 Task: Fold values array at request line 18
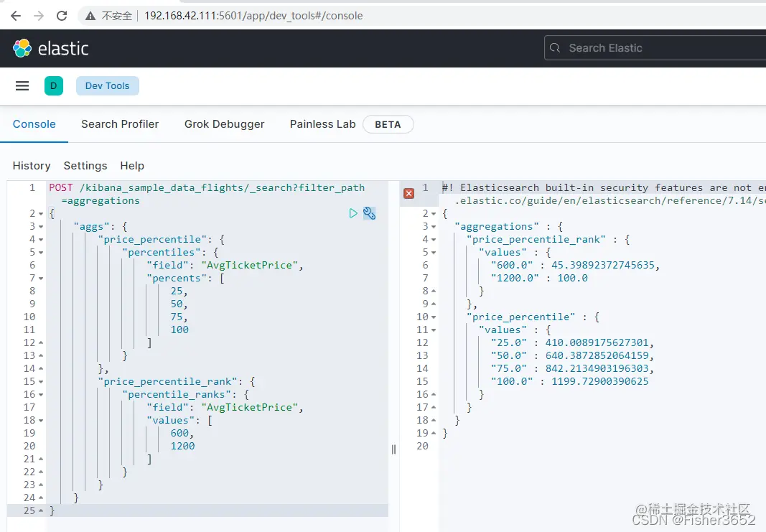coord(41,421)
